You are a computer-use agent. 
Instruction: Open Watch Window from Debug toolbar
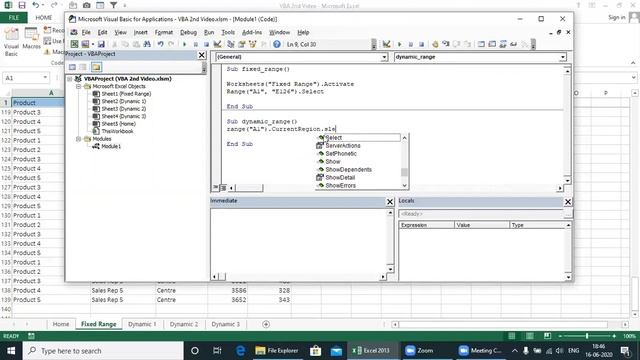[503, 44]
